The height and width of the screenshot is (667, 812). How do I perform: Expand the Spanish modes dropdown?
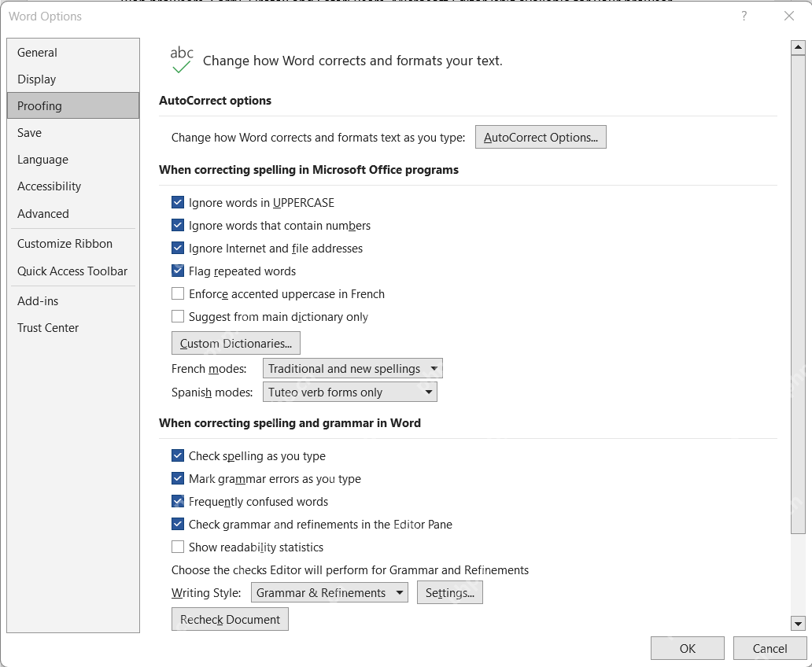tap(350, 392)
